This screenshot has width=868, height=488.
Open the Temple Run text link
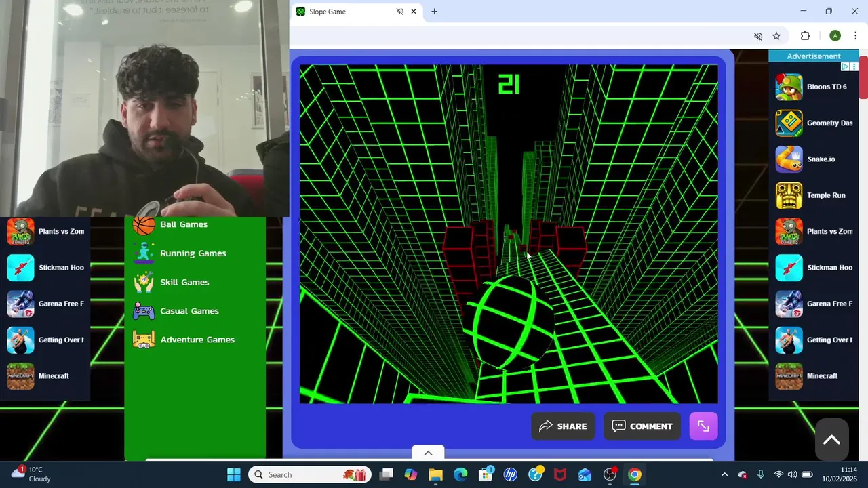826,195
